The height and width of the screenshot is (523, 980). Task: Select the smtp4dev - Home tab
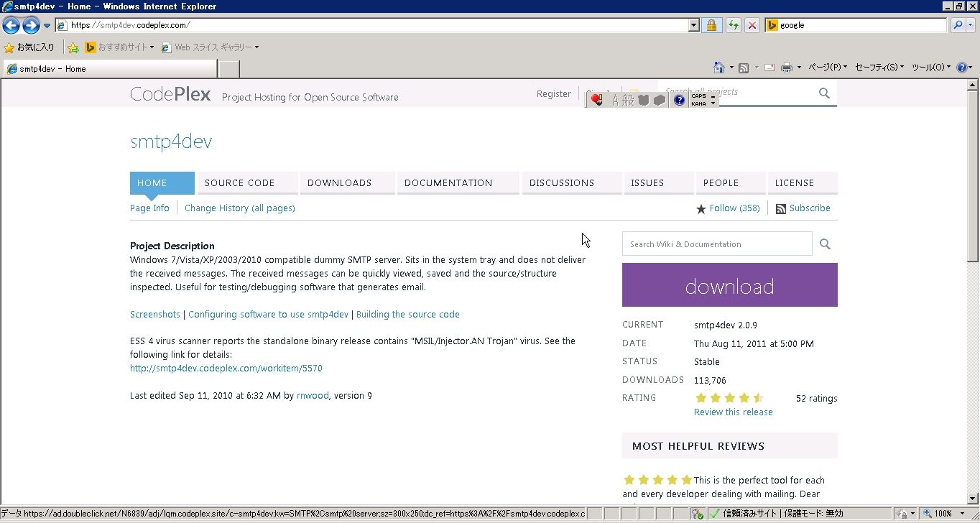click(x=109, y=69)
